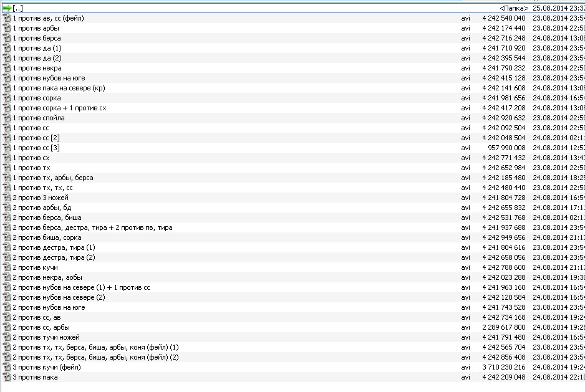Click video icon next to '1 против некра'

click(7, 69)
